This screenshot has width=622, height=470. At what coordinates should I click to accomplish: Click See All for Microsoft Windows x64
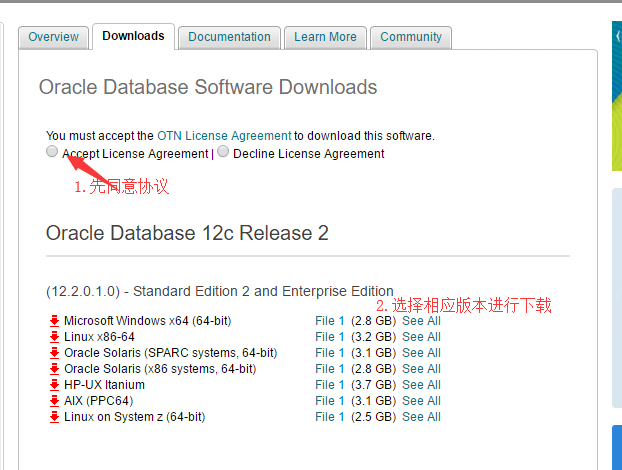pos(421,321)
